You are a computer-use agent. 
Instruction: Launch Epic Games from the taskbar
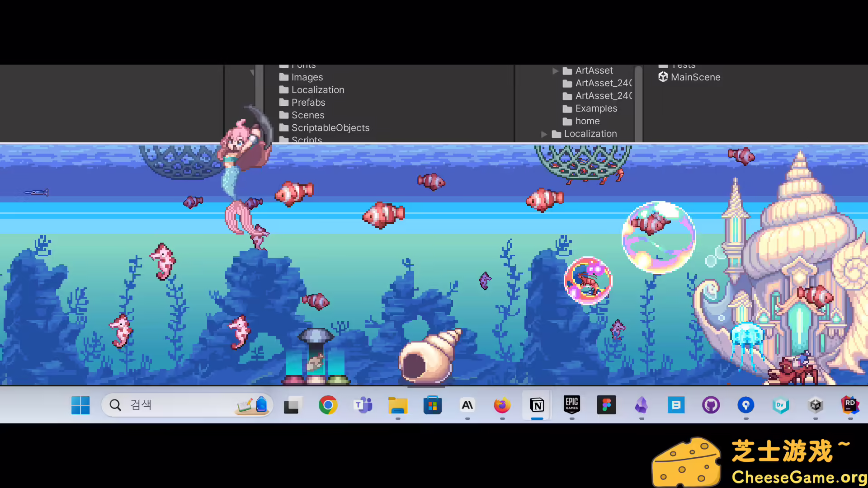(x=572, y=405)
